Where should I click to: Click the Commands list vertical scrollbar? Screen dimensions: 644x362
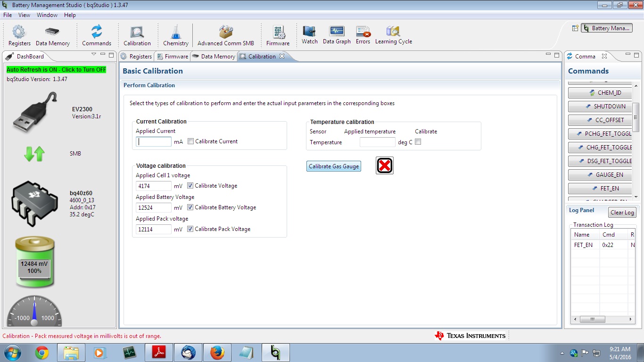tap(636, 117)
